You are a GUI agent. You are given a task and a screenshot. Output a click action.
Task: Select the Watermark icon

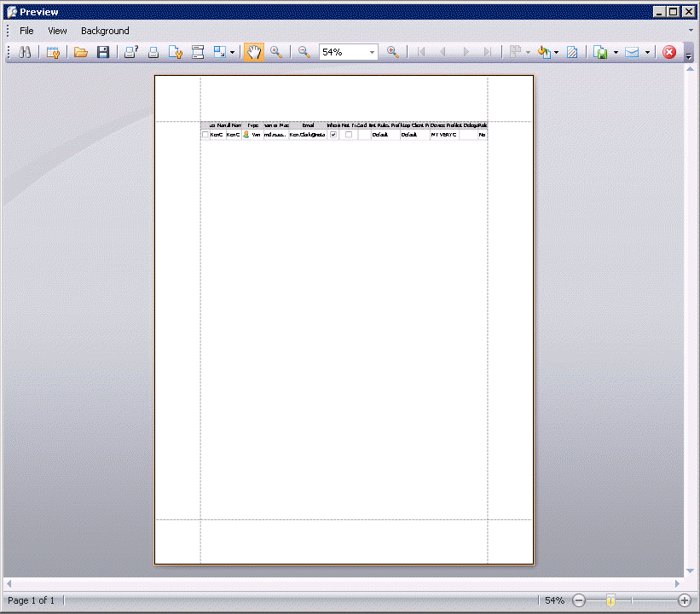(572, 52)
